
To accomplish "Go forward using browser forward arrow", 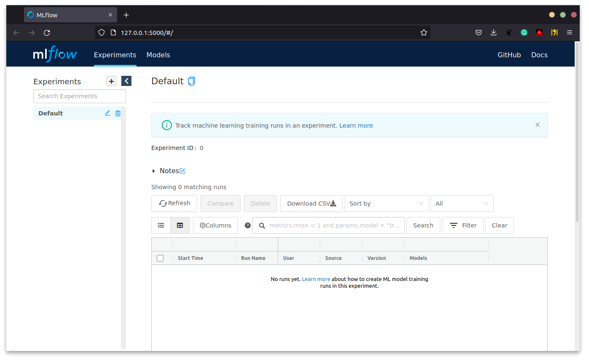I will (x=32, y=32).
